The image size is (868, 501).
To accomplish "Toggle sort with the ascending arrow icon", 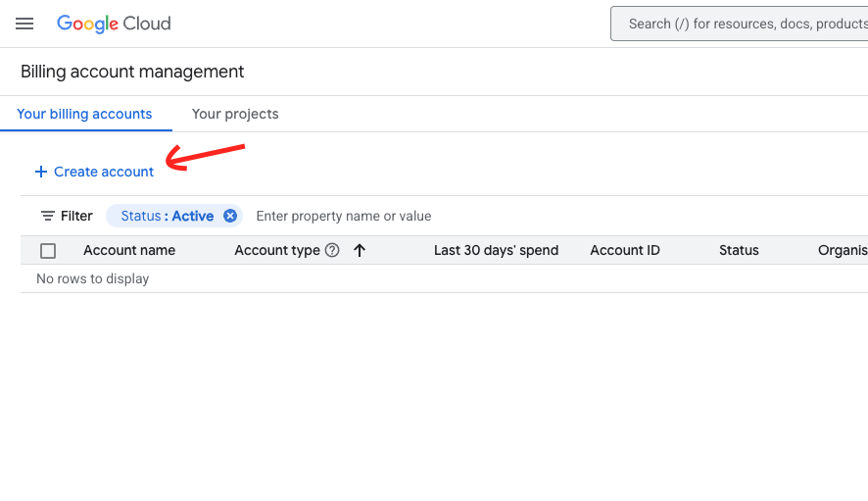I will (x=360, y=250).
